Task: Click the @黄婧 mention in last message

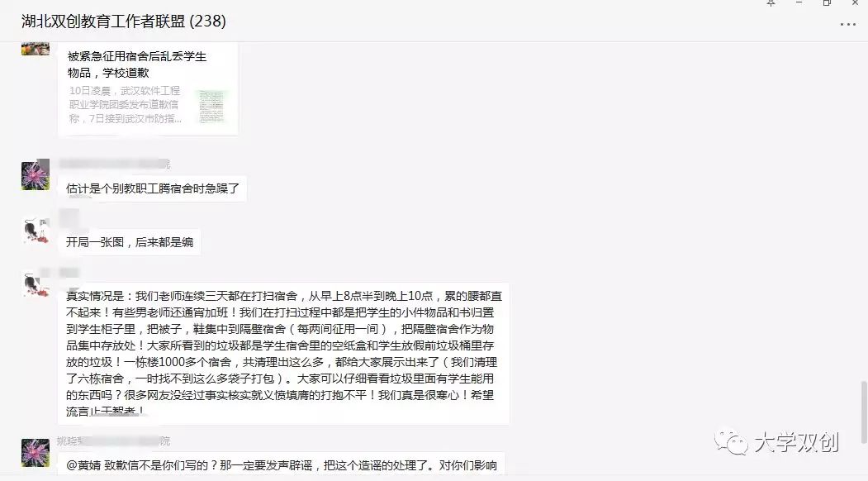Action: [83, 465]
